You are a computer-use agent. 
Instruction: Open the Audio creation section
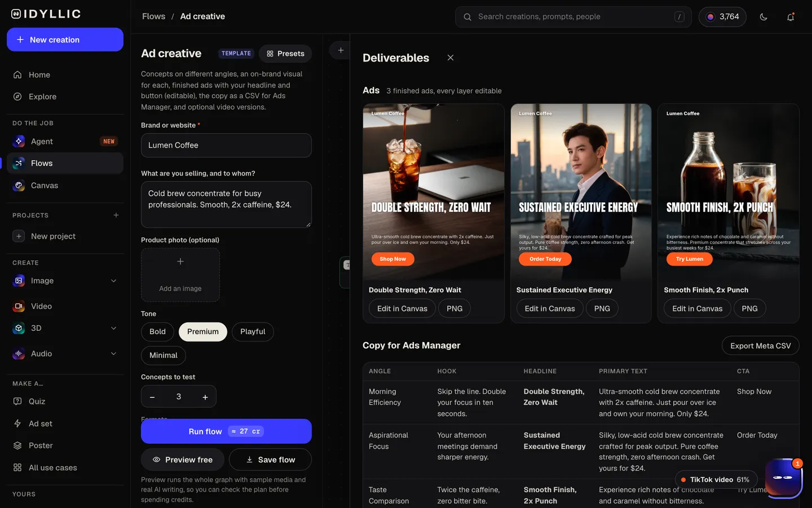click(x=41, y=353)
